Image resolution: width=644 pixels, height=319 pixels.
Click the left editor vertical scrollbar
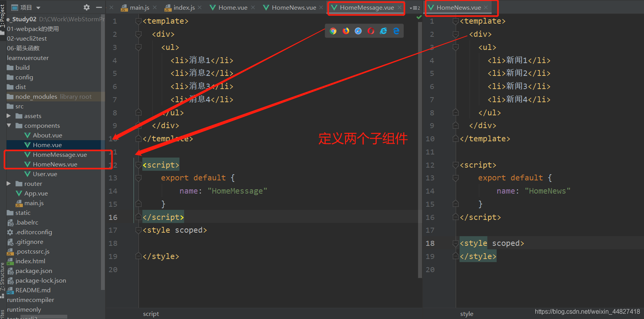pos(420,149)
